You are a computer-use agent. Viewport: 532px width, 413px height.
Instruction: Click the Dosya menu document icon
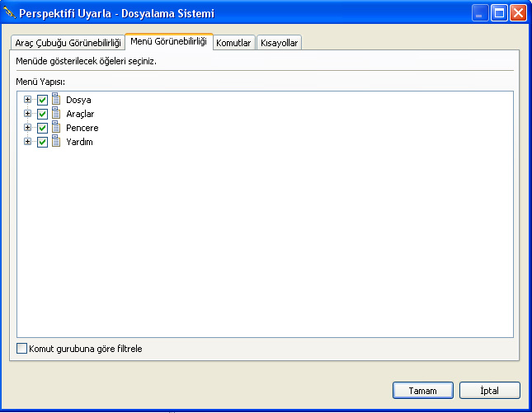pos(56,100)
